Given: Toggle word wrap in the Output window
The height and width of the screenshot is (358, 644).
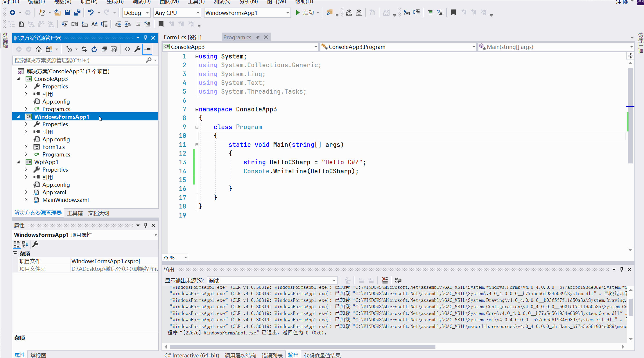Looking at the screenshot, I should point(398,280).
